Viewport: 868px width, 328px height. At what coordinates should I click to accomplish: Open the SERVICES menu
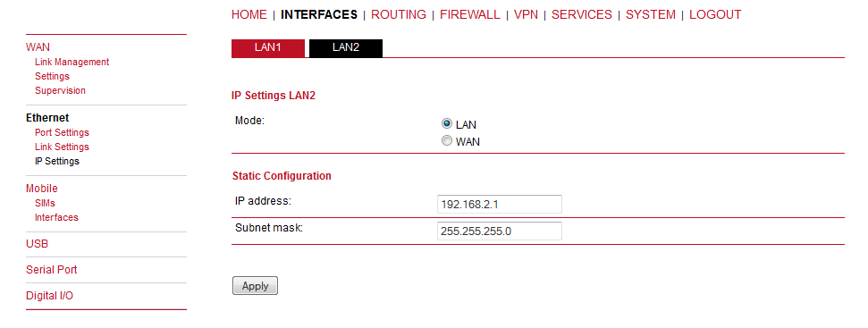582,15
